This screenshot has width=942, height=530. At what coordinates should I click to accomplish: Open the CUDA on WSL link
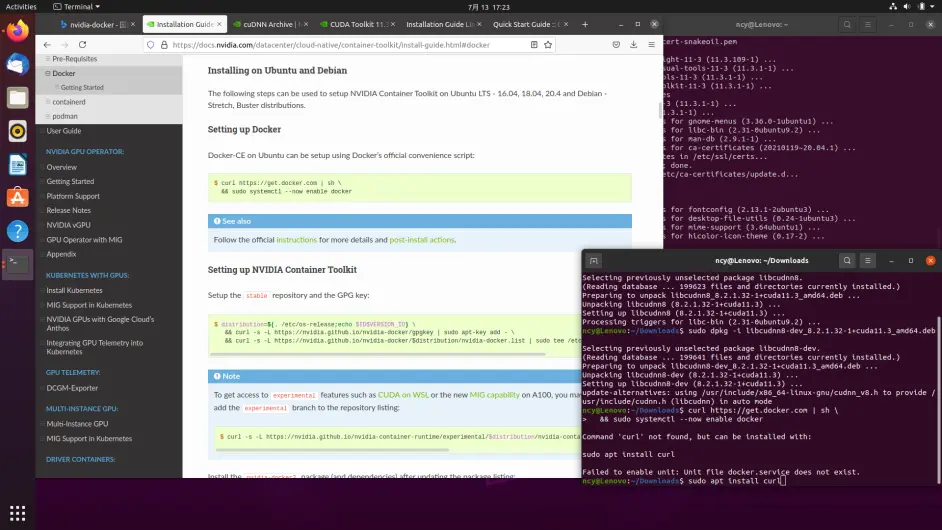(x=403, y=395)
